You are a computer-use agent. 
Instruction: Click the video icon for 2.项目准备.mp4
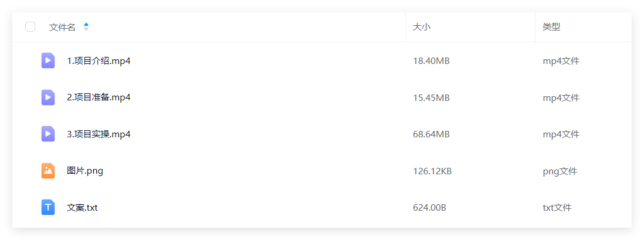[48, 97]
